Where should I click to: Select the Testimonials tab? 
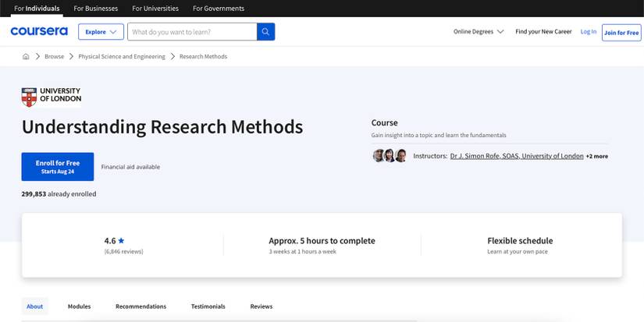(x=208, y=306)
